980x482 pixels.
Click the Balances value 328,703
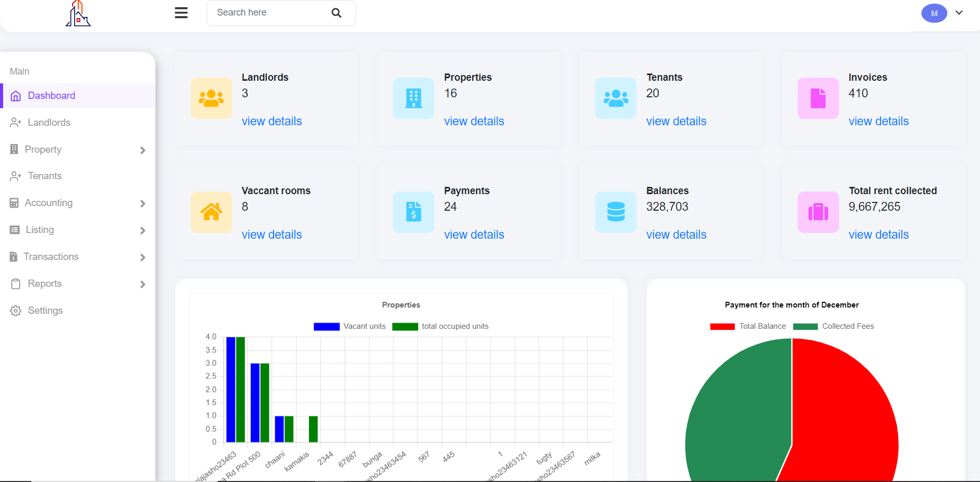point(667,207)
